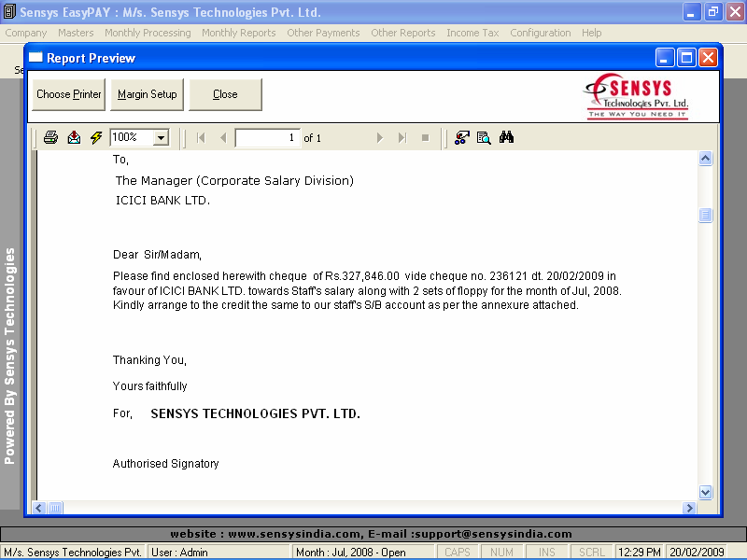Click the NUM status indicator

(501, 553)
